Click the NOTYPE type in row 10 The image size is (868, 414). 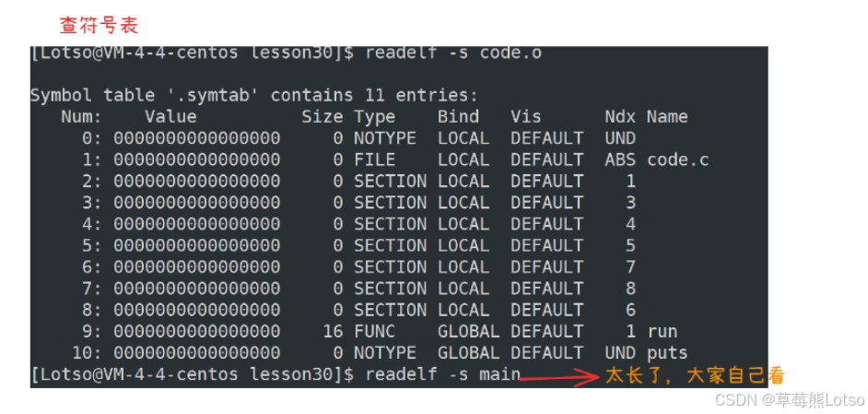(x=385, y=353)
